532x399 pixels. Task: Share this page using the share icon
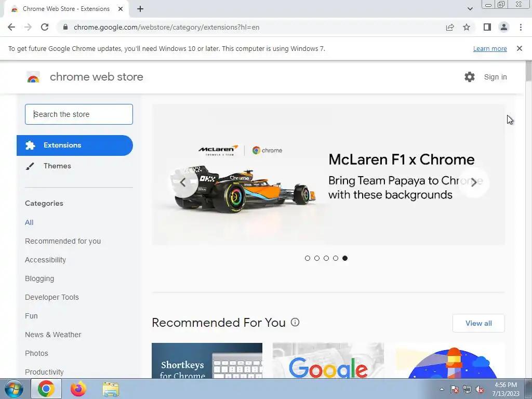(x=450, y=27)
